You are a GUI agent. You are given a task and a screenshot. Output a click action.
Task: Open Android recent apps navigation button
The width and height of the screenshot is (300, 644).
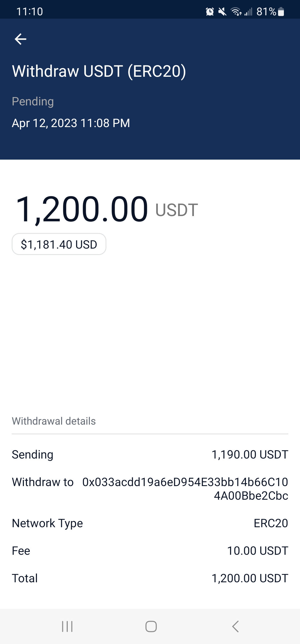pyautogui.click(x=67, y=626)
